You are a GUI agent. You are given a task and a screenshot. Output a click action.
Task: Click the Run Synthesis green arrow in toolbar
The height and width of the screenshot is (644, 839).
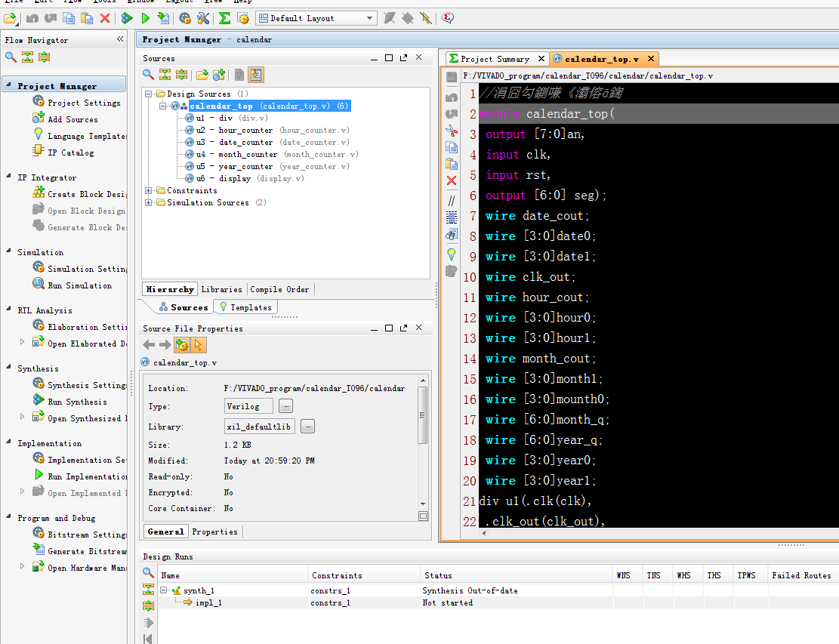pos(127,18)
